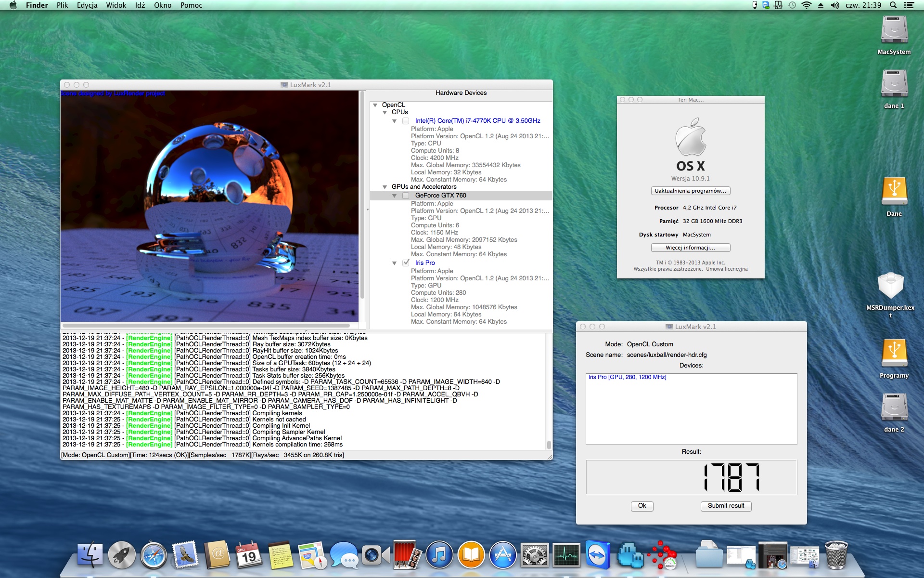Click the menu bar clock 'czw. 21:39'
Screen dimensions: 924x578
tap(863, 5)
